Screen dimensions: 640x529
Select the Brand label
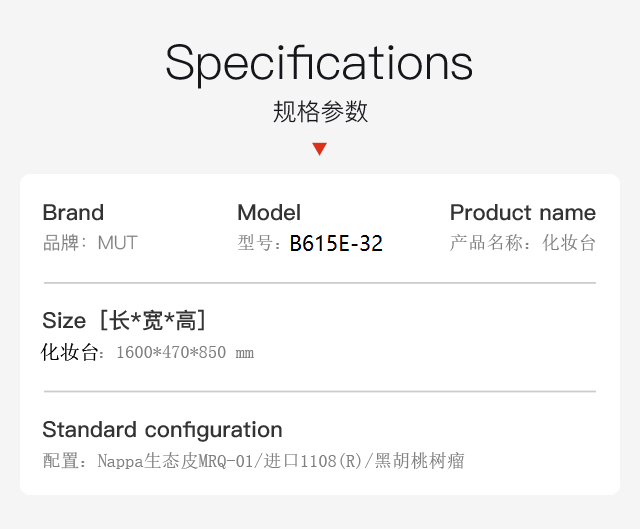[x=73, y=213]
